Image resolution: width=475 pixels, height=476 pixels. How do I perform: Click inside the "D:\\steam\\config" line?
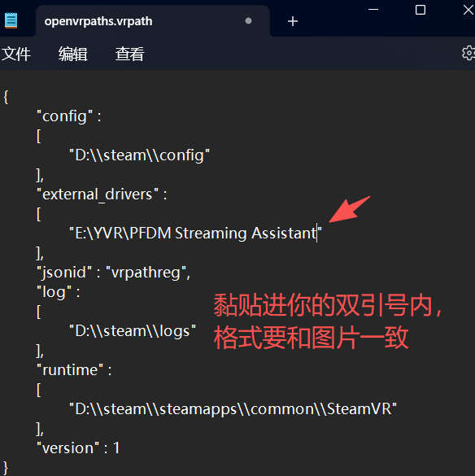tap(139, 155)
